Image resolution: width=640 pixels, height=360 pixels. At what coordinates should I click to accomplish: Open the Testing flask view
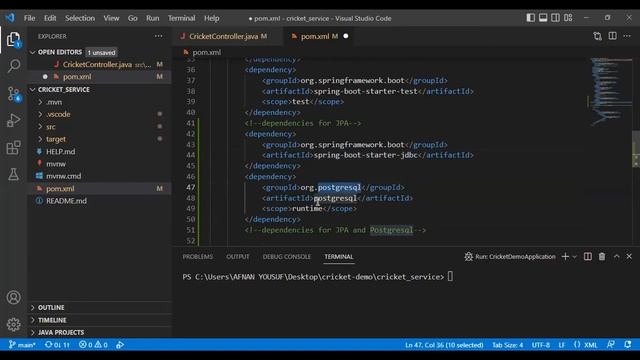tap(13, 174)
